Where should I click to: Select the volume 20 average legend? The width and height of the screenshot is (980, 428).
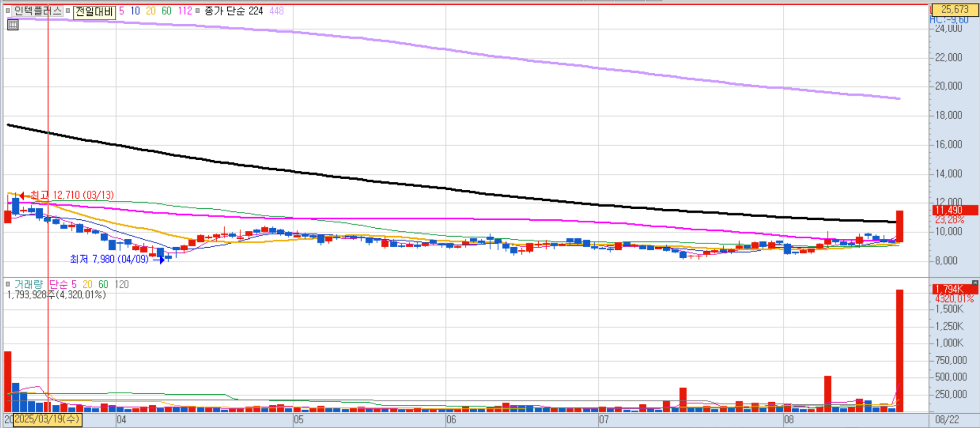point(88,284)
